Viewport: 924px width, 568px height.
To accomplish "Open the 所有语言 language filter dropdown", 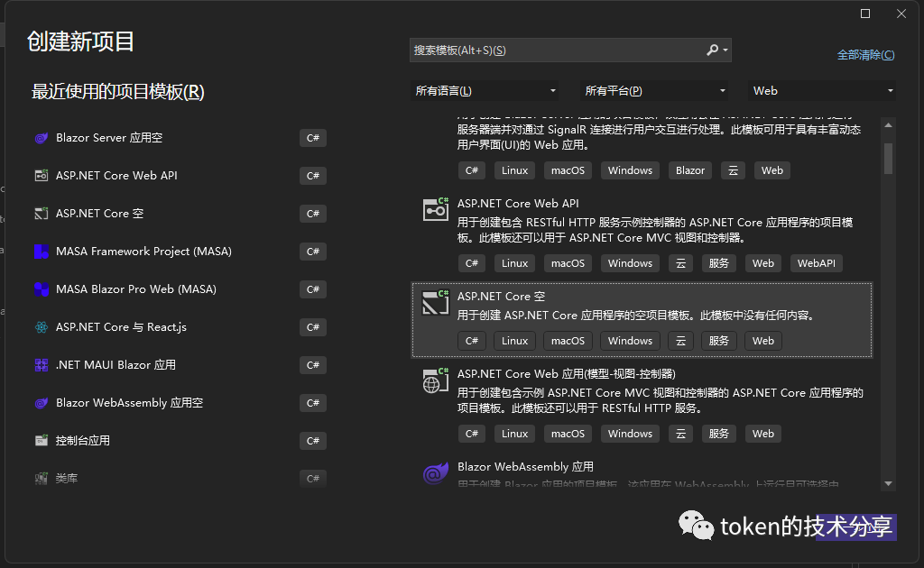I will click(x=485, y=91).
